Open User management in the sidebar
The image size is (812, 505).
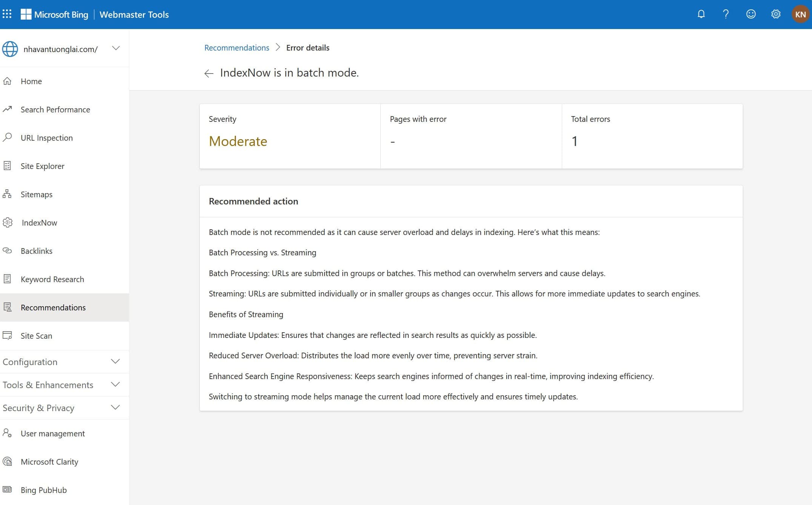(64, 433)
